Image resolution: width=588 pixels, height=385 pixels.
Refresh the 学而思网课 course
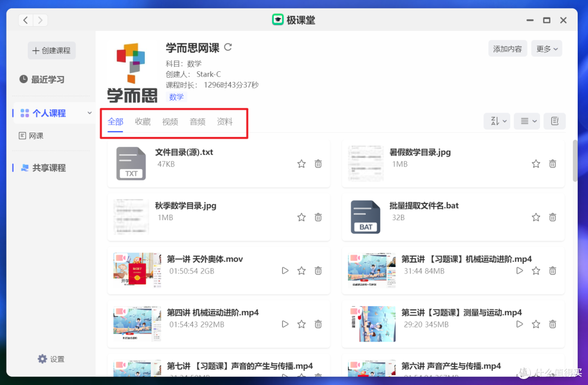(228, 47)
